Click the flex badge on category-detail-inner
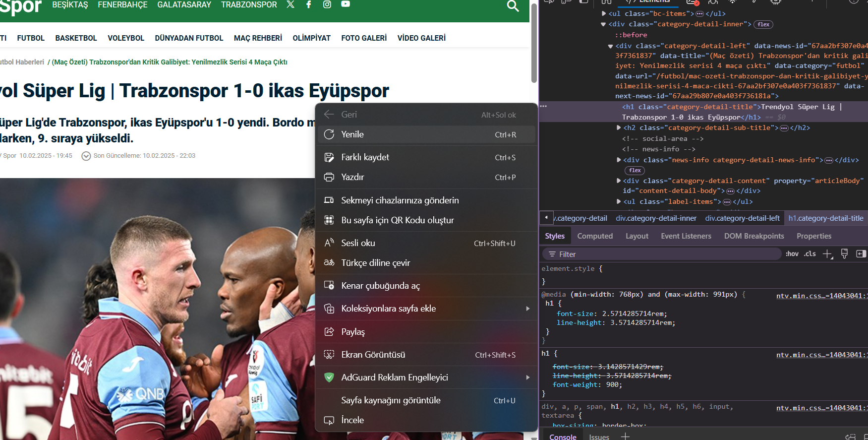The width and height of the screenshot is (868, 440). click(763, 24)
